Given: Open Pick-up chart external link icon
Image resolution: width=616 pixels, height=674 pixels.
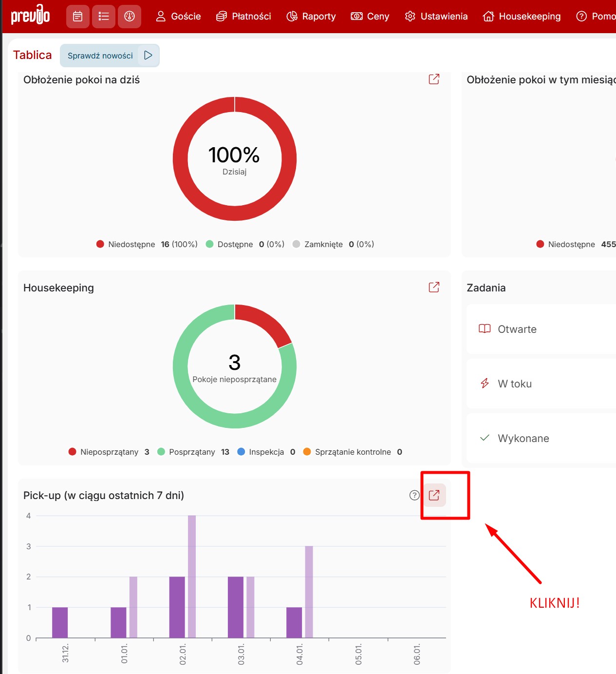Looking at the screenshot, I should [434, 495].
